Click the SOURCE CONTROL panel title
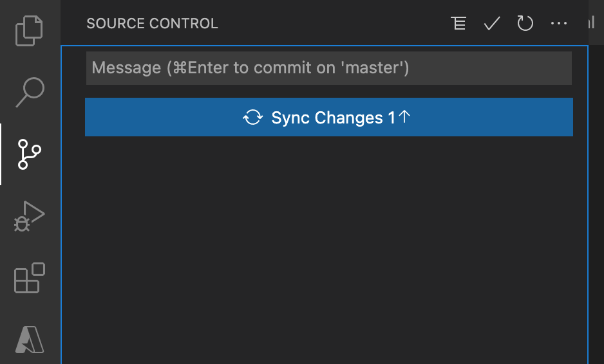604x364 pixels. 152,24
